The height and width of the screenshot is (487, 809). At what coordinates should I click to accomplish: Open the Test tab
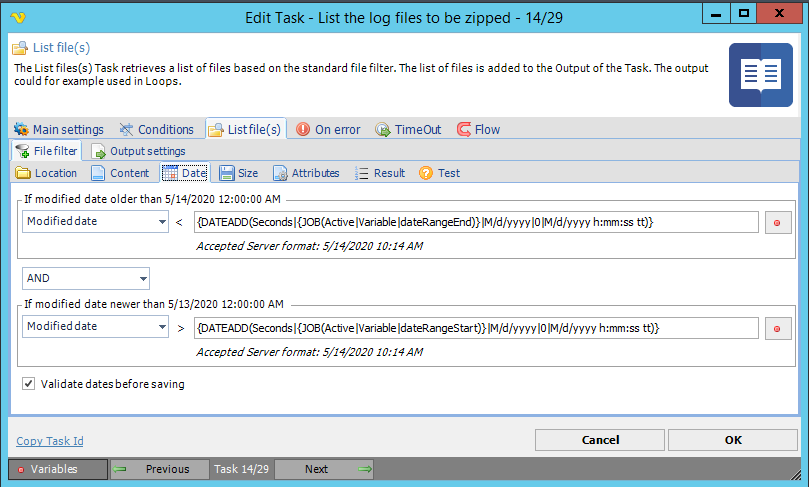coord(440,173)
